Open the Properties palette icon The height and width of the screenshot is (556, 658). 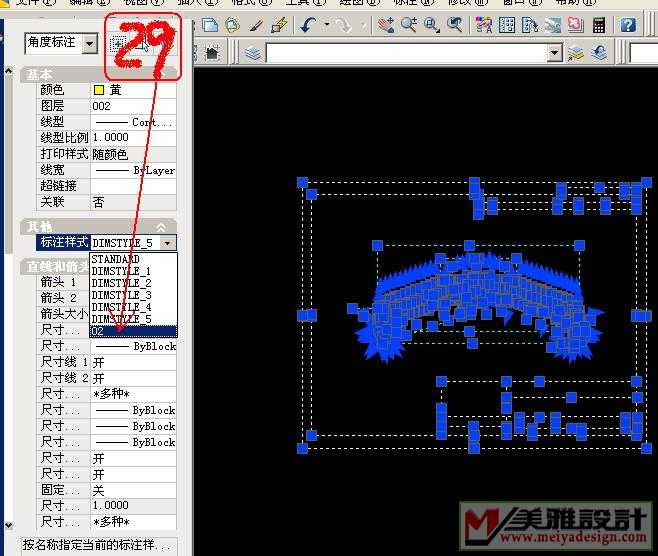click(484, 25)
